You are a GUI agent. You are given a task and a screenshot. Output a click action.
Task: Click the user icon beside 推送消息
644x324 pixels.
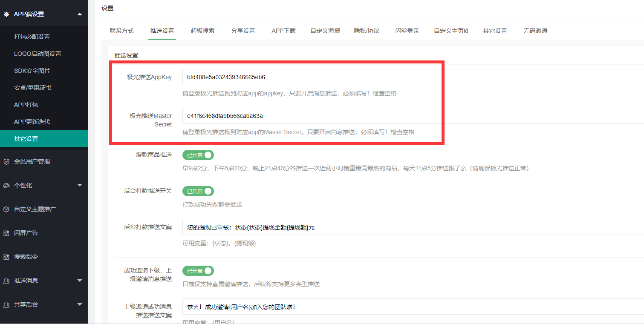[x=6, y=281]
